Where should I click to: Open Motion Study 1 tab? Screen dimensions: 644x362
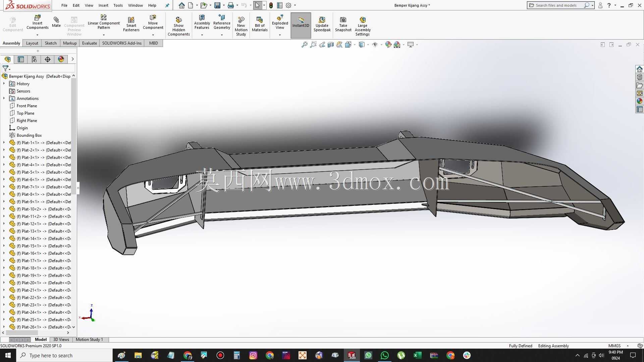89,340
